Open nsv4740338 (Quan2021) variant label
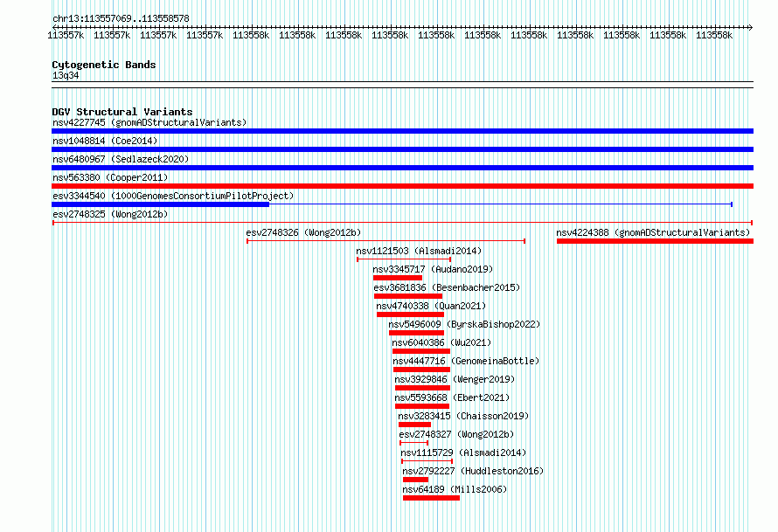This screenshot has height=532, width=778. [x=431, y=306]
